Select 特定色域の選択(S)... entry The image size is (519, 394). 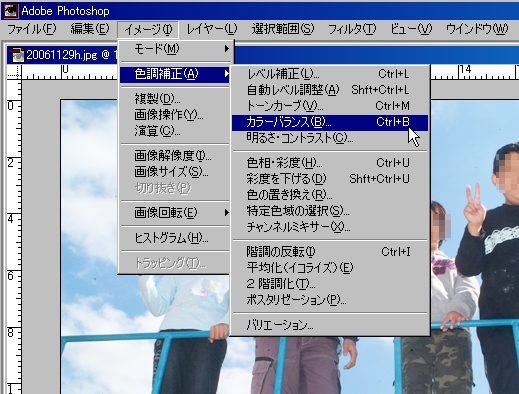pos(329,211)
